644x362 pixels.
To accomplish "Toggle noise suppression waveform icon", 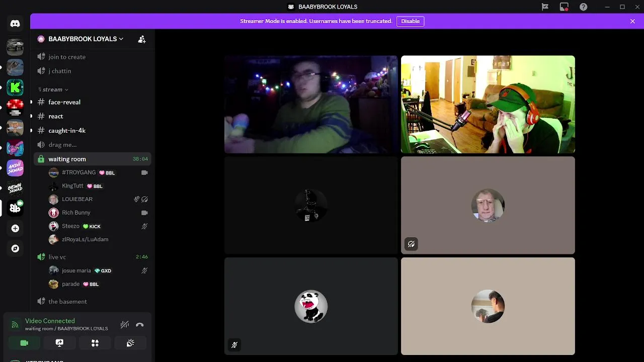I will click(125, 325).
